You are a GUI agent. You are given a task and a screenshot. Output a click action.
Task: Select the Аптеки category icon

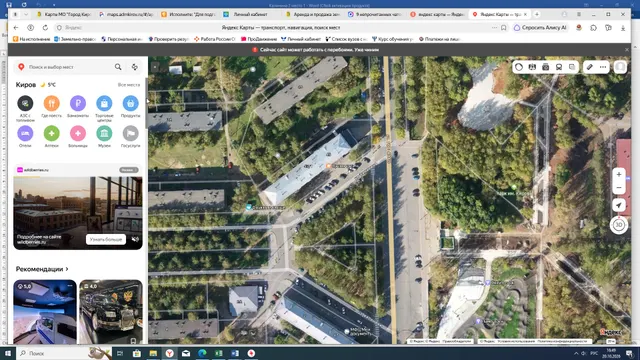51,133
